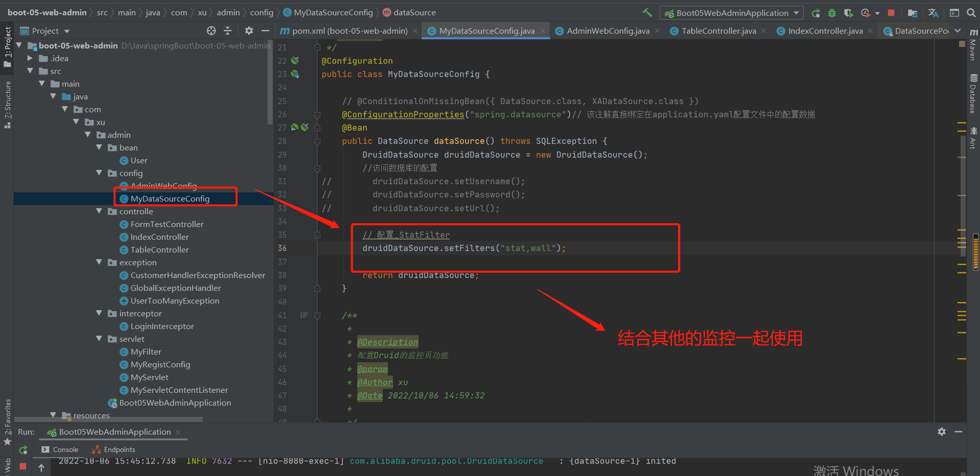Show hidden editor tabs chevron
Image resolution: width=980 pixels, height=476 pixels.
tap(958, 31)
